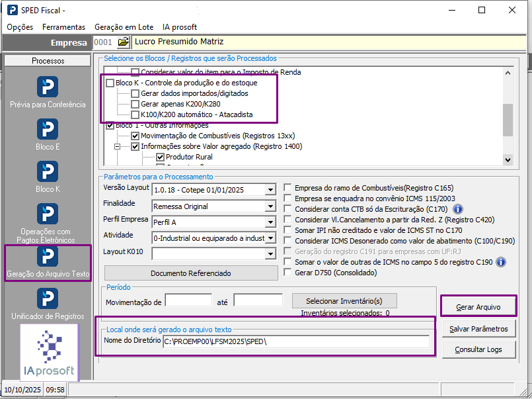Open Prévia para Conferência process icon
The image size is (532, 399).
(48, 88)
